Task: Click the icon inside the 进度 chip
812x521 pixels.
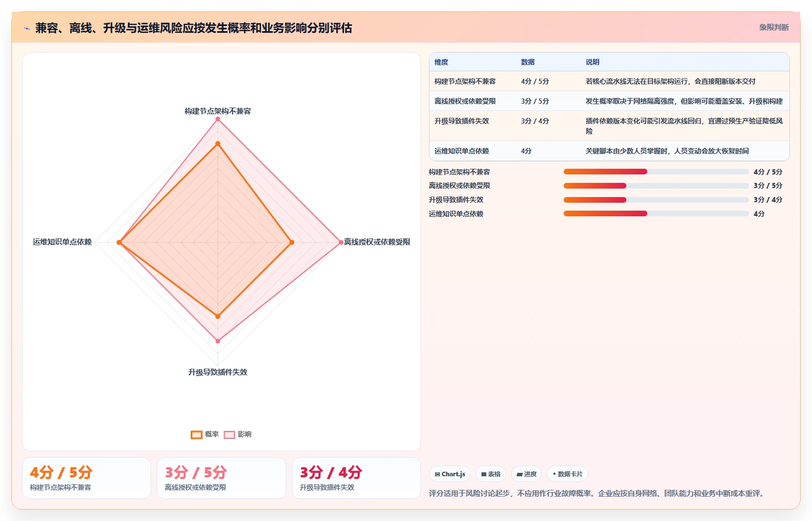Action: [519, 475]
